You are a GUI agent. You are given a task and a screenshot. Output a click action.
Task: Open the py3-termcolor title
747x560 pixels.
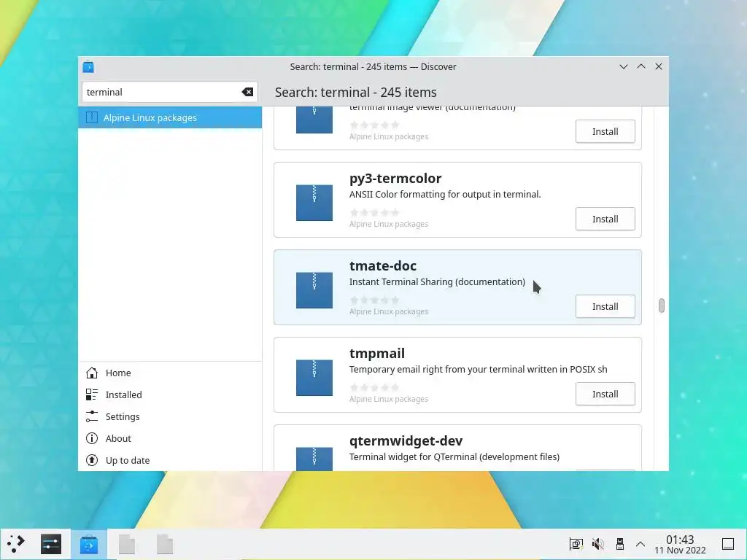[395, 179]
